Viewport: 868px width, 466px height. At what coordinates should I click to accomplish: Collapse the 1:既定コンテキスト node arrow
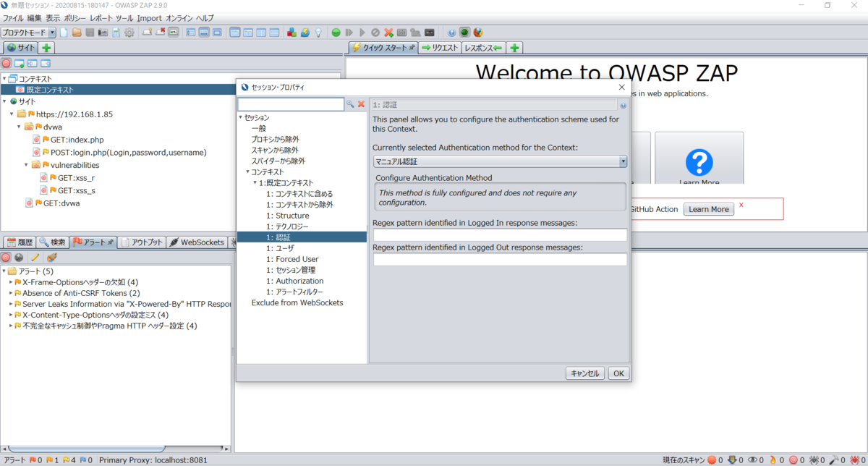255,183
